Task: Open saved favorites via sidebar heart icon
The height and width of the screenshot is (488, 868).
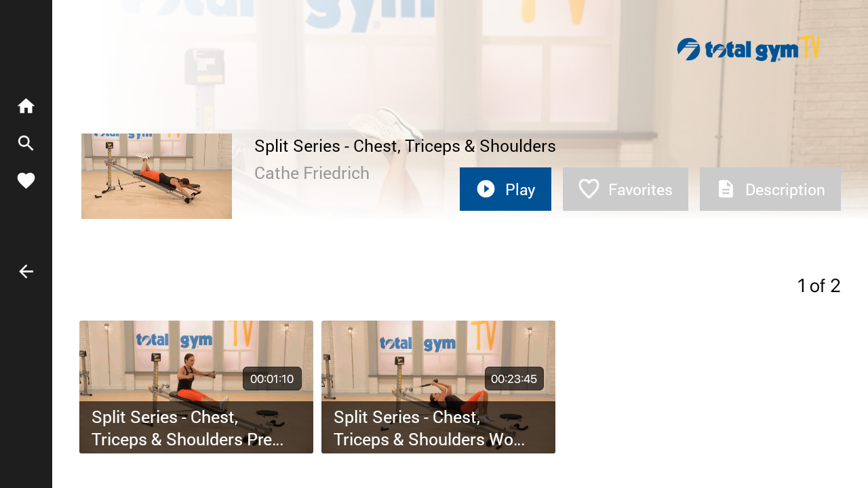Action: pos(26,181)
